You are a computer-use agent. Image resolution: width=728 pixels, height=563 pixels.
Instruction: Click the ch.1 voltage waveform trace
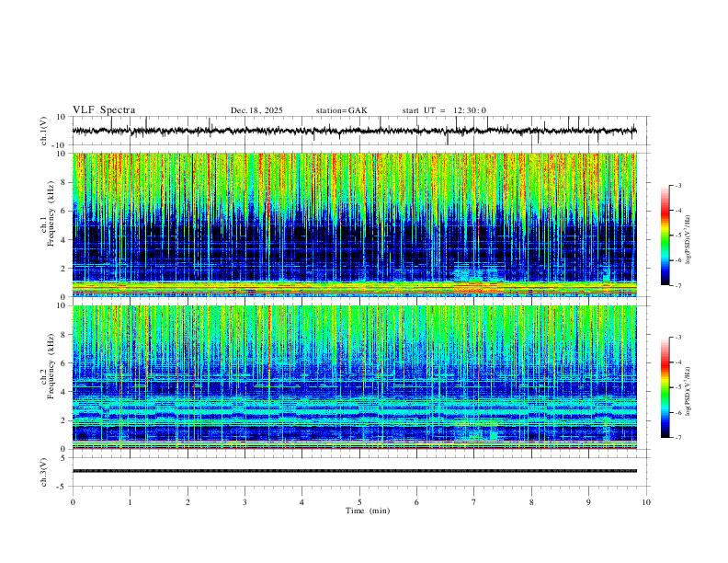tap(355, 131)
